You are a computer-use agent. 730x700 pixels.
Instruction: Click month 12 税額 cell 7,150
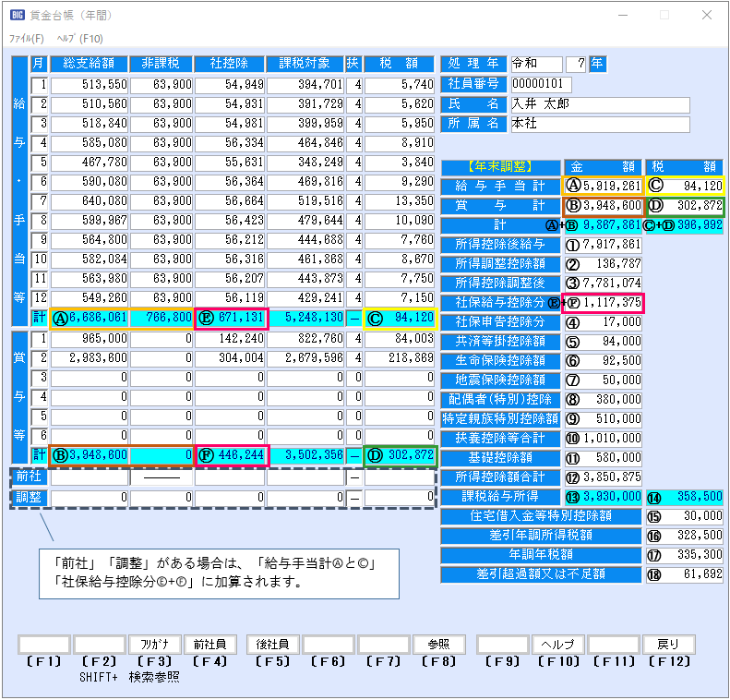pos(399,298)
